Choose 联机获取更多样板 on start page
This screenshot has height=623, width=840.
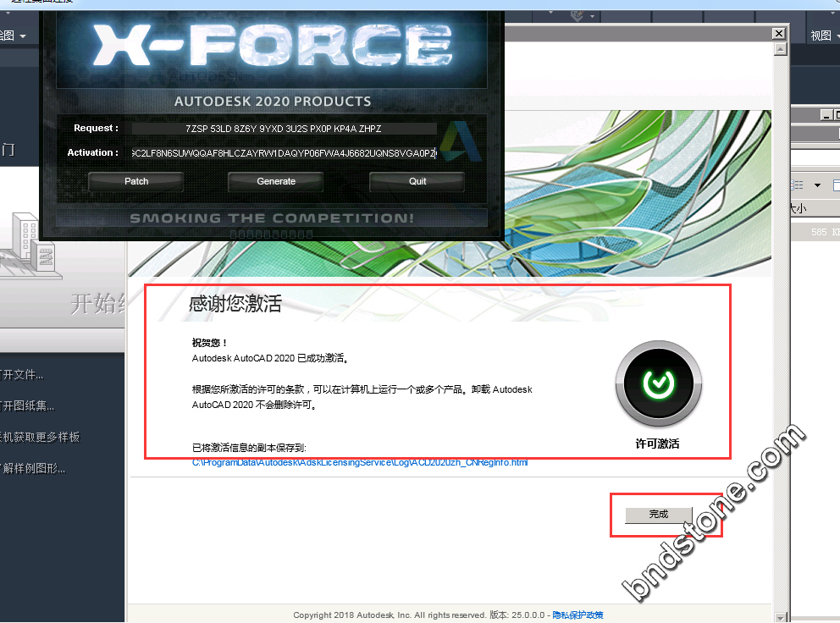[41, 437]
